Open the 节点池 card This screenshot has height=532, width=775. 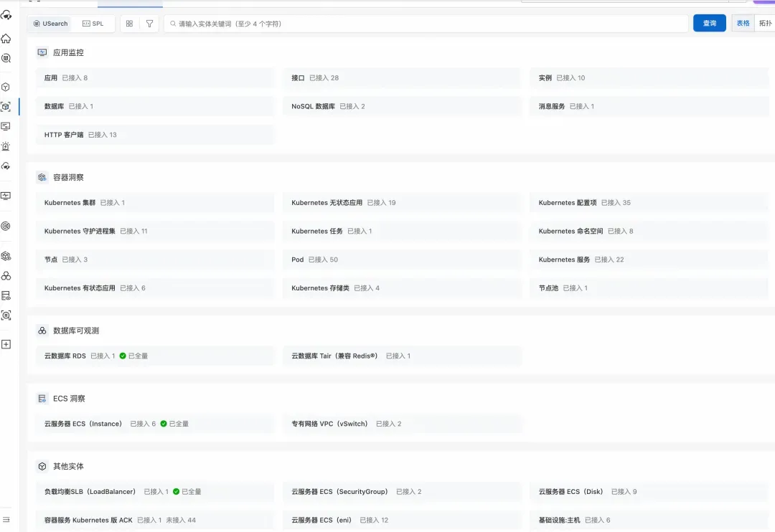649,288
